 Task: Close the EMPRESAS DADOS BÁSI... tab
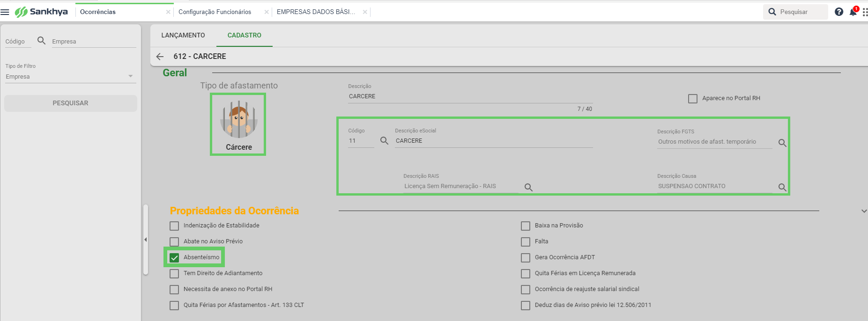point(365,12)
